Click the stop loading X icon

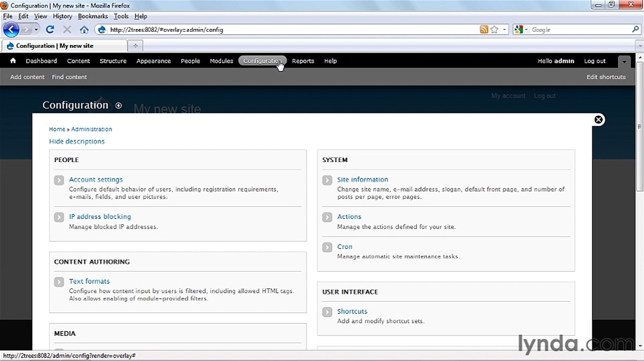pos(67,30)
